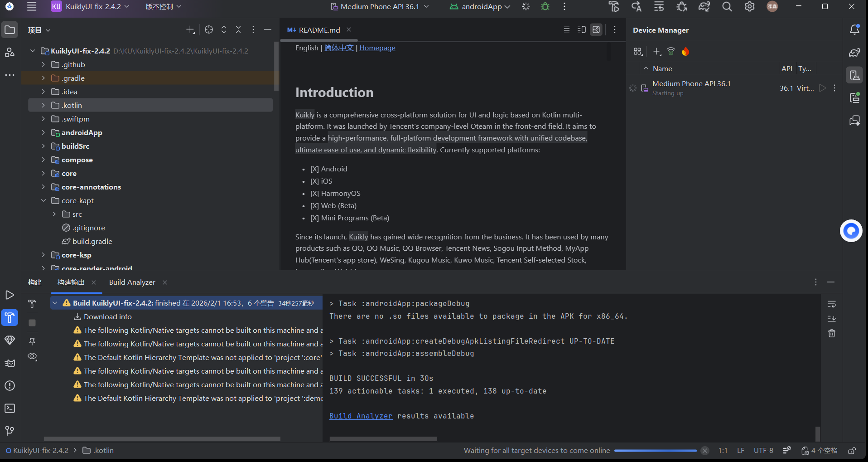
Task: Open the KuiklyUI-fix-2.4.2 project dropdown
Action: point(91,6)
